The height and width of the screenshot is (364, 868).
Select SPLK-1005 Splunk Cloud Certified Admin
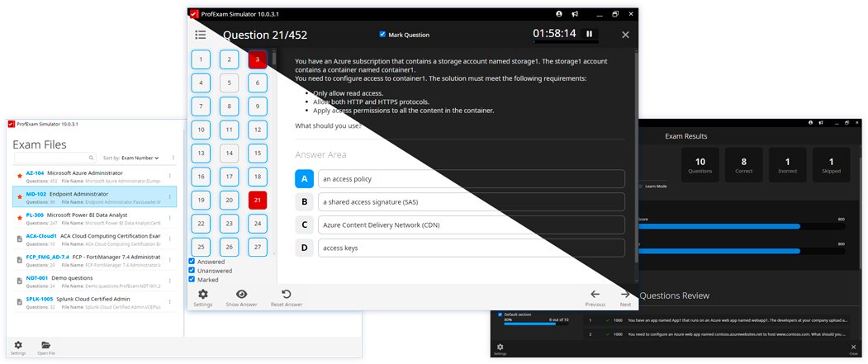tap(95, 302)
